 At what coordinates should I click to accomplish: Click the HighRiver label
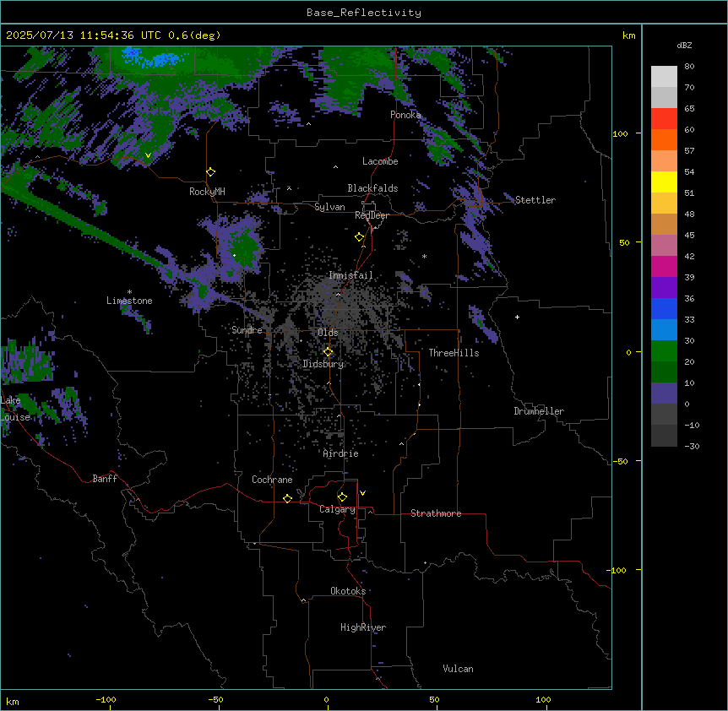[363, 627]
